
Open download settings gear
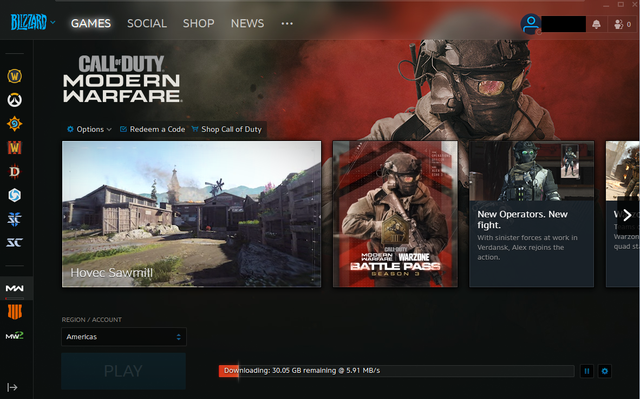click(605, 371)
